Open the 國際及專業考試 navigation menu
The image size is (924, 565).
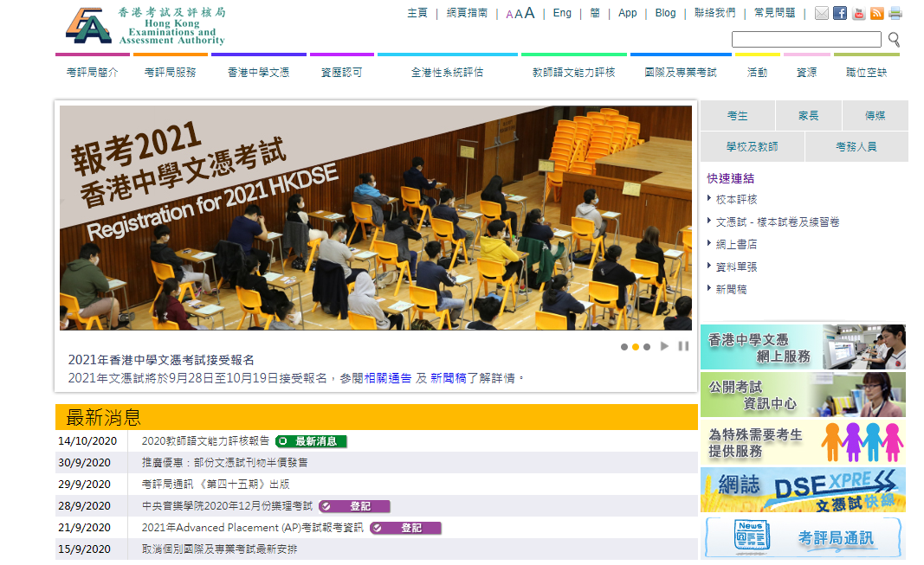pyautogui.click(x=681, y=73)
